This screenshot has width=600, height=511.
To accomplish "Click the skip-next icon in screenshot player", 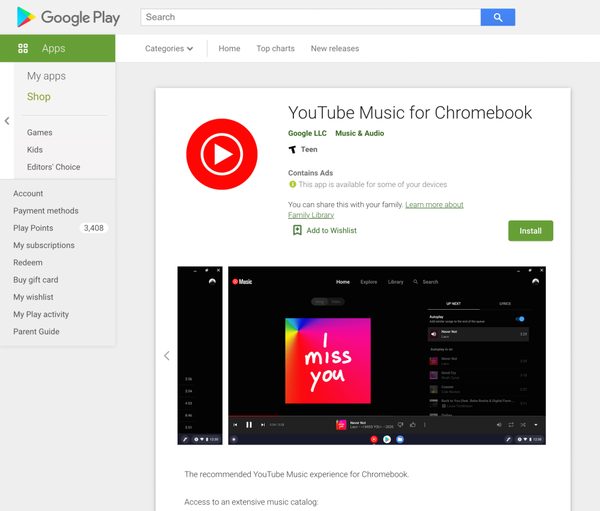I will (x=262, y=425).
